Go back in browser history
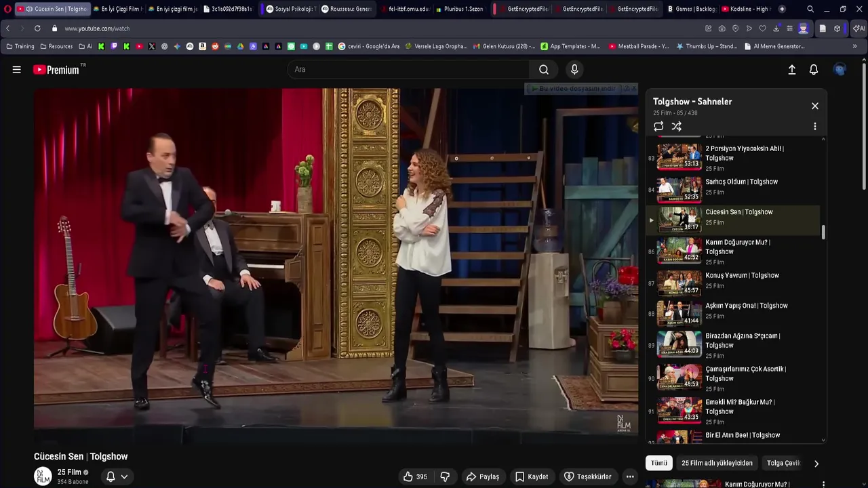 tap(7, 28)
